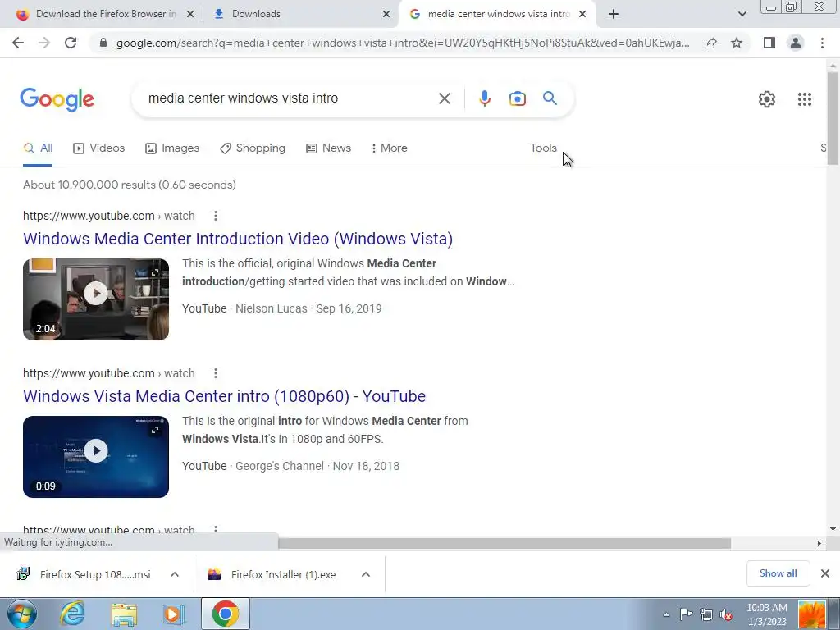The width and height of the screenshot is (840, 630).
Task: Open the Google apps grid
Action: coord(804,99)
